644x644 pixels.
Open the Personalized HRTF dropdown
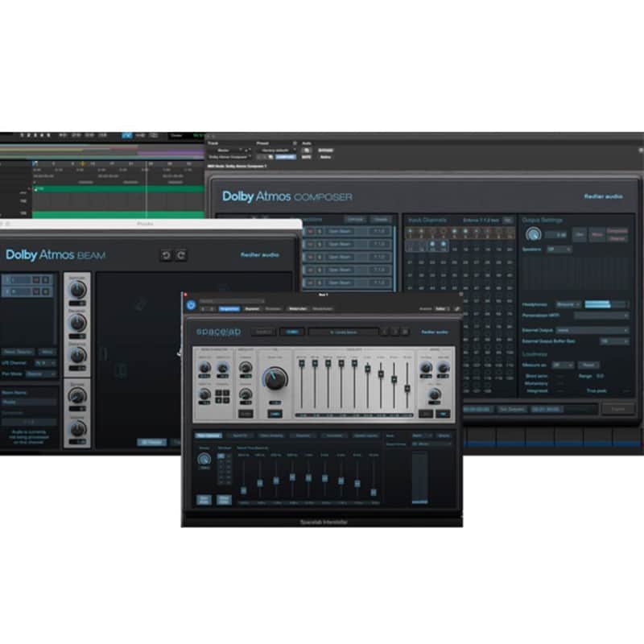point(601,316)
